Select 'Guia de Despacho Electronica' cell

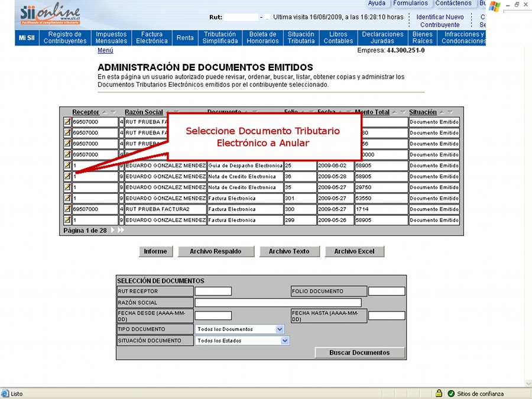[x=245, y=166]
